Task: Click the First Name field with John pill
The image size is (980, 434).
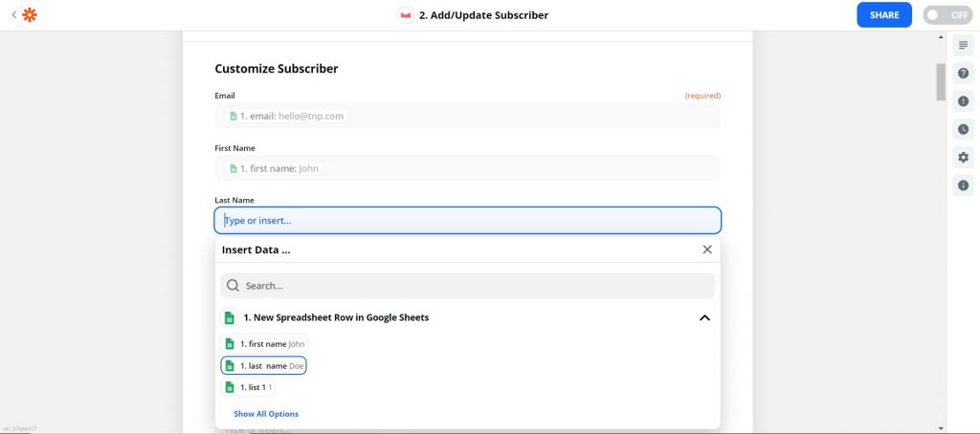Action: [467, 168]
